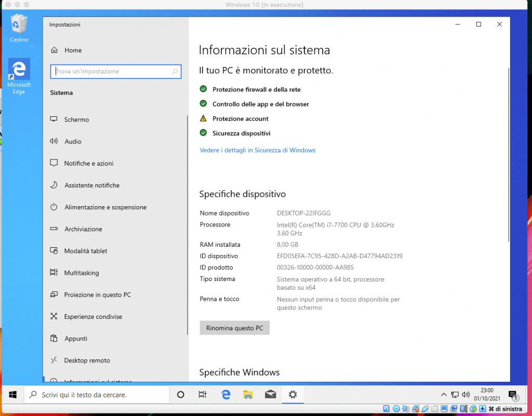Open Esperienze condivise settings
Image resolution: width=532 pixels, height=416 pixels.
coord(86,316)
